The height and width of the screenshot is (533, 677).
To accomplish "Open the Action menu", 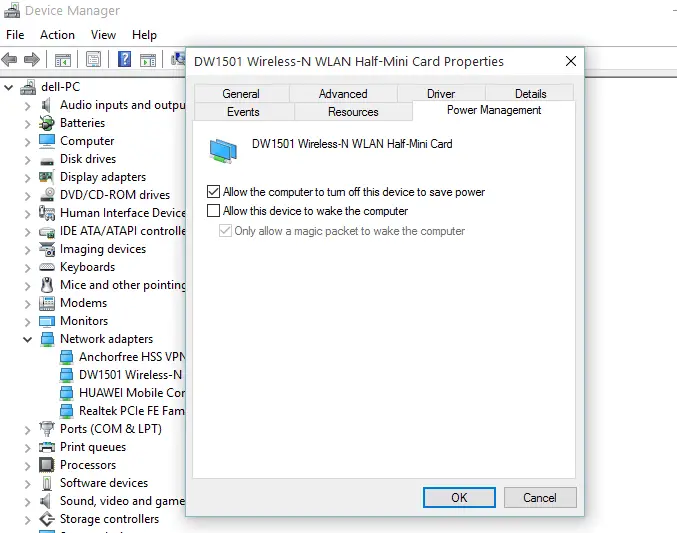I will 57,35.
